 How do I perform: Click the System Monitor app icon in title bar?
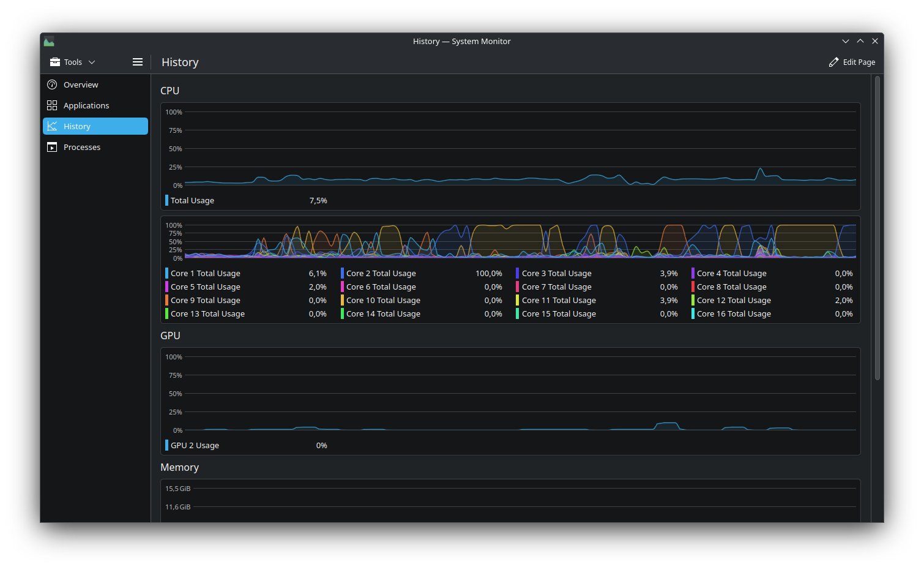(49, 42)
